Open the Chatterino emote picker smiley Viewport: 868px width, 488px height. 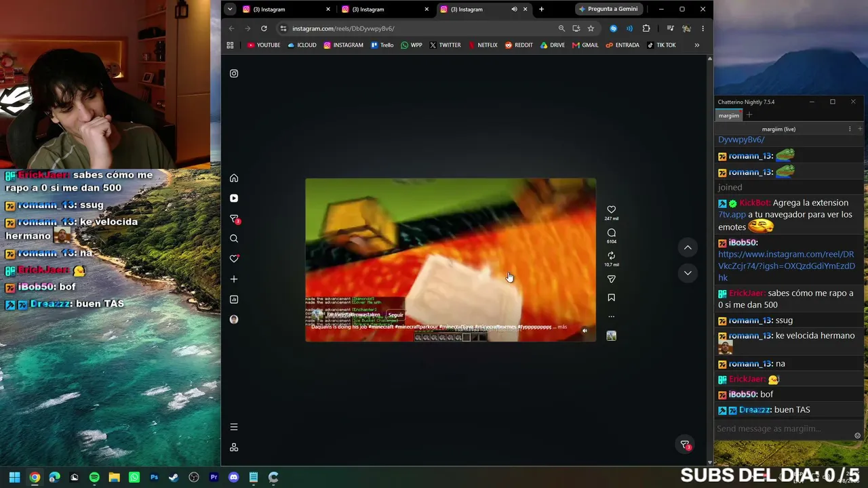[858, 436]
